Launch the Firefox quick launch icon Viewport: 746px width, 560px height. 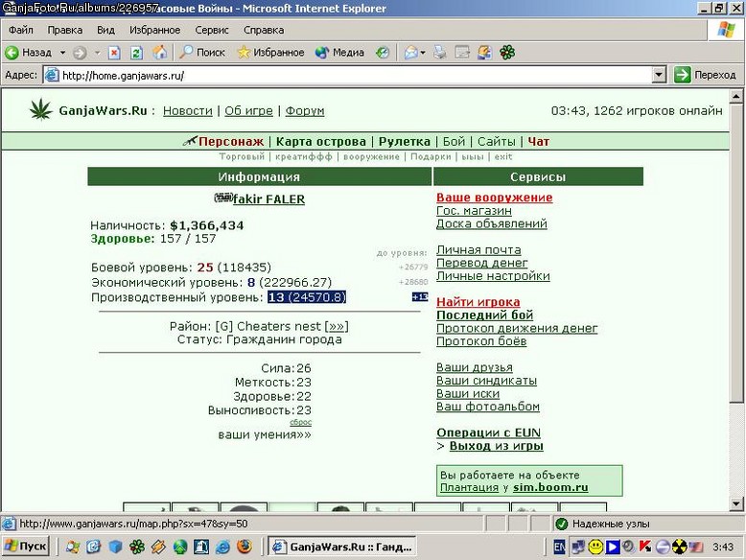pos(245,547)
